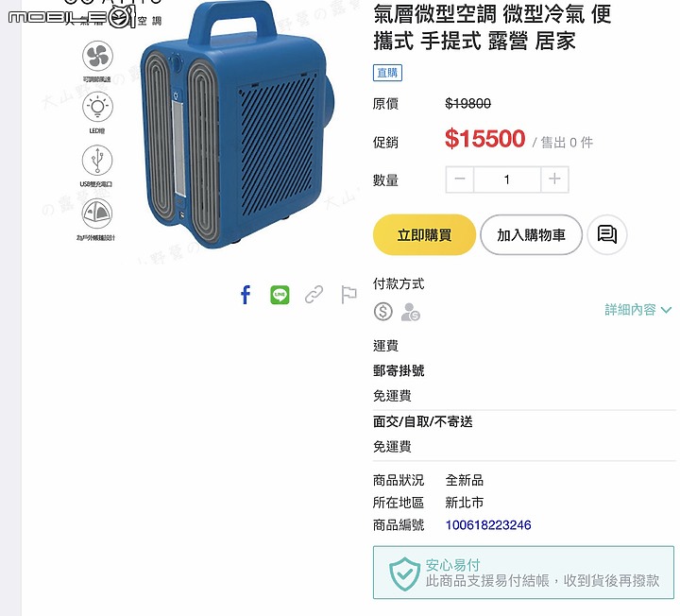Click 立即購買 buy now button
This screenshot has height=616, width=680.
click(424, 234)
